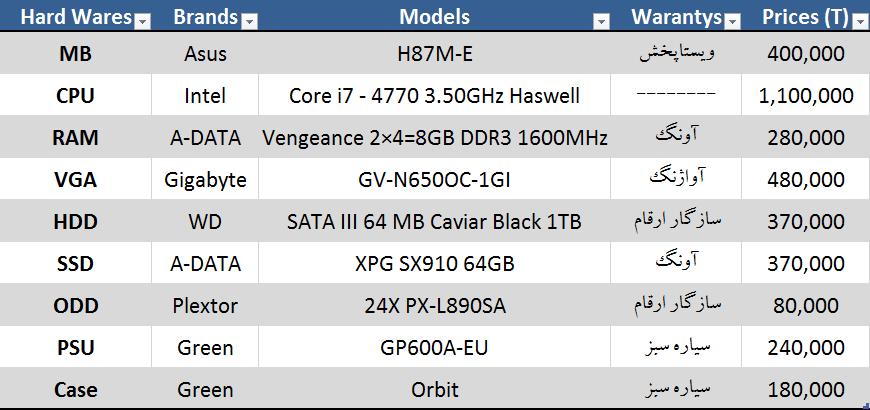Viewport: 870px width, 410px height.
Task: Open the Hard Wares filter dropdown
Action: click(x=142, y=21)
